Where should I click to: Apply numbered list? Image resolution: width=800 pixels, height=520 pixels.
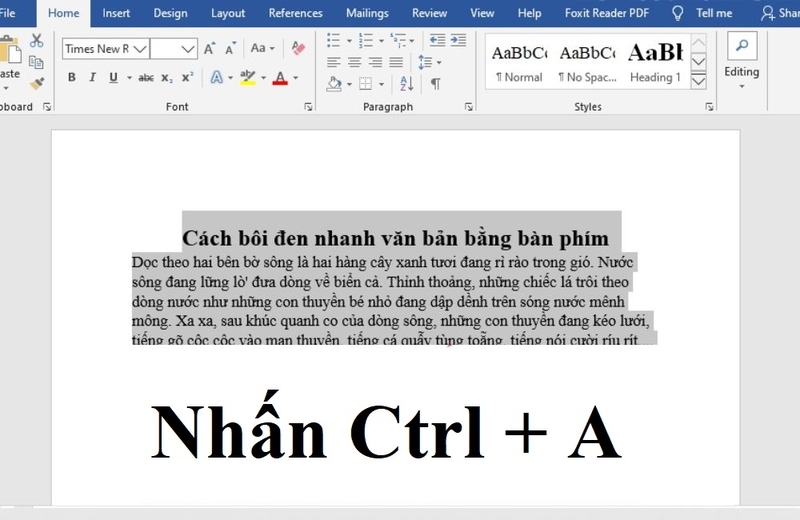tap(365, 40)
